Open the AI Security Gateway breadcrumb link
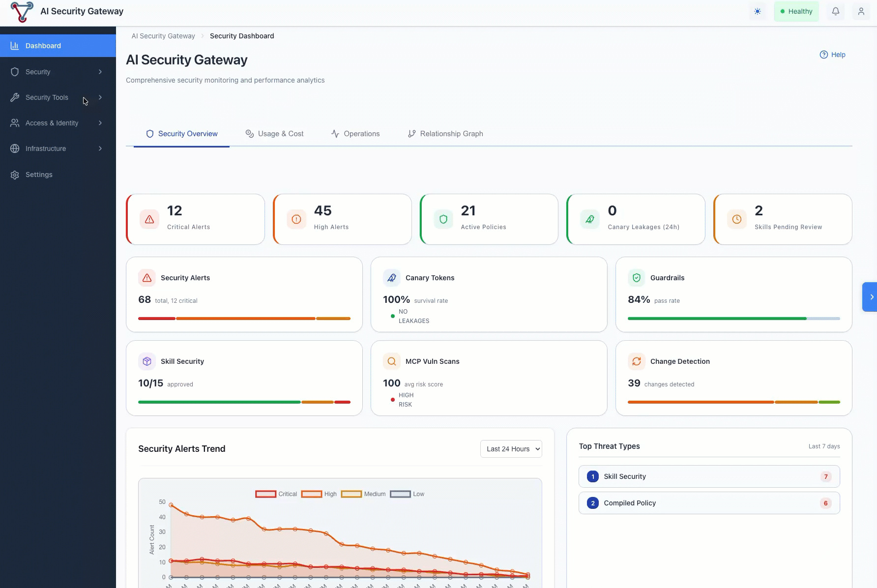877x588 pixels. coord(163,35)
